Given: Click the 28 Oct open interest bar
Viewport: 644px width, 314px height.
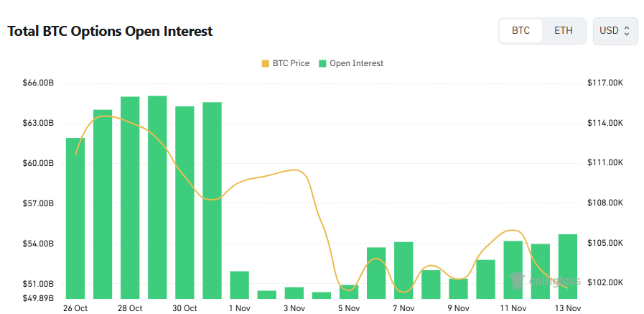Looking at the screenshot, I should pos(130,198).
